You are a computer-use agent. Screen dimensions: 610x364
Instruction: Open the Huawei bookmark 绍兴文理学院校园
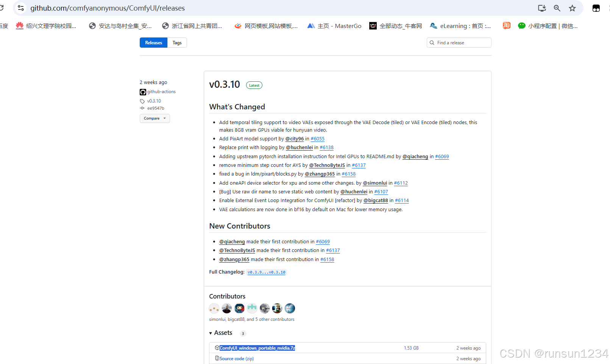(x=46, y=26)
